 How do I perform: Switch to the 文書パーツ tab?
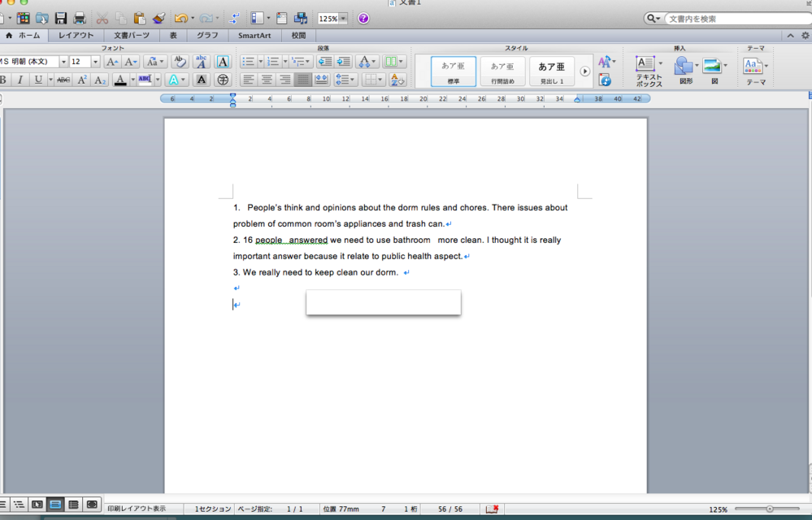point(132,35)
